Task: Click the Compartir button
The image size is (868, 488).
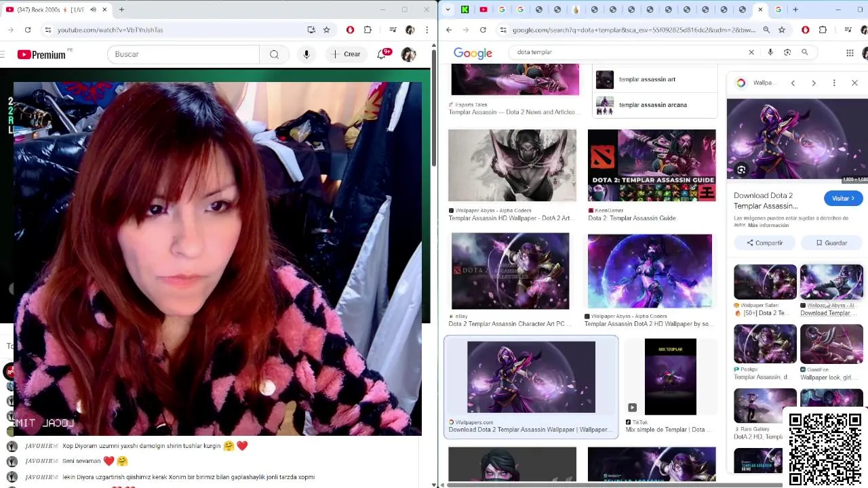Action: click(x=765, y=243)
